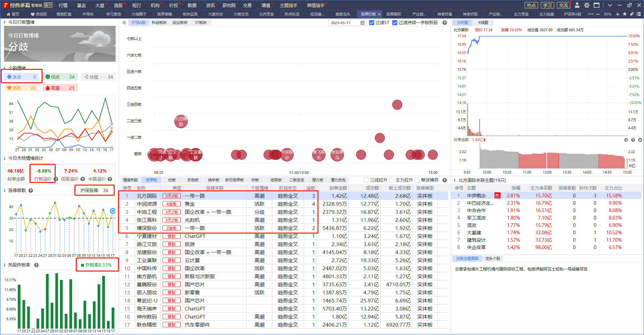Click the user account profile icon
644x335 pixels.
577,5
